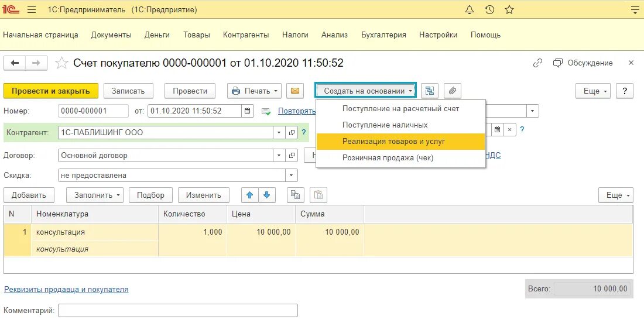Open the Создать на основании dropdown
This screenshot has width=644, height=323.
[365, 91]
